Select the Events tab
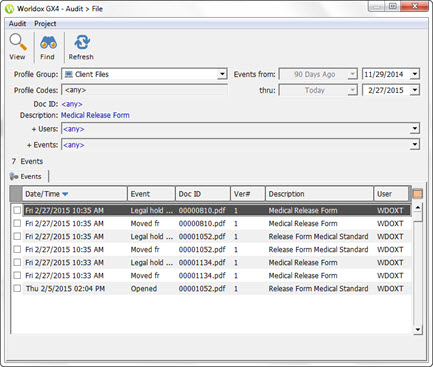Image resolution: width=433 pixels, height=367 pixels. pos(27,176)
